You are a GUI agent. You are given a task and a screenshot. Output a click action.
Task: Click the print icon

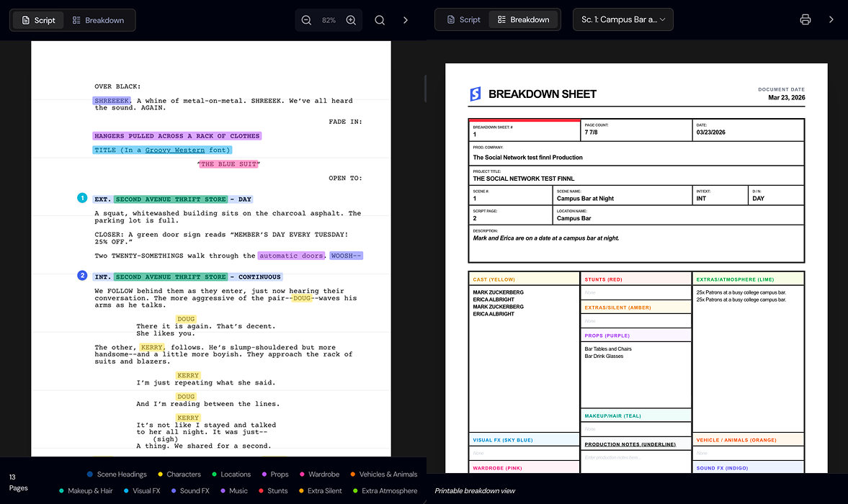coord(805,19)
